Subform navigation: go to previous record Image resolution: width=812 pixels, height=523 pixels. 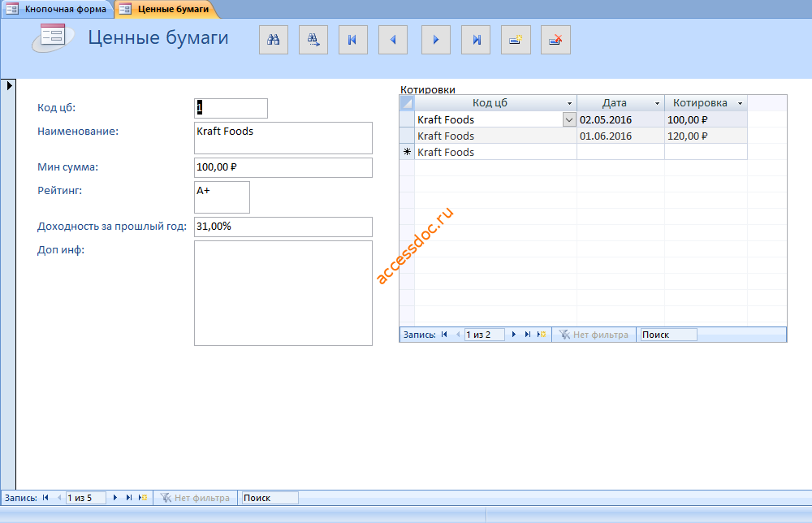(458, 335)
